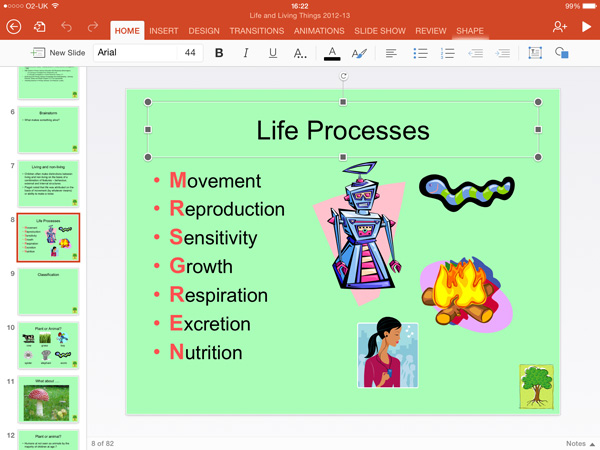Switch to the HOME tab
600x450 pixels.
127,31
